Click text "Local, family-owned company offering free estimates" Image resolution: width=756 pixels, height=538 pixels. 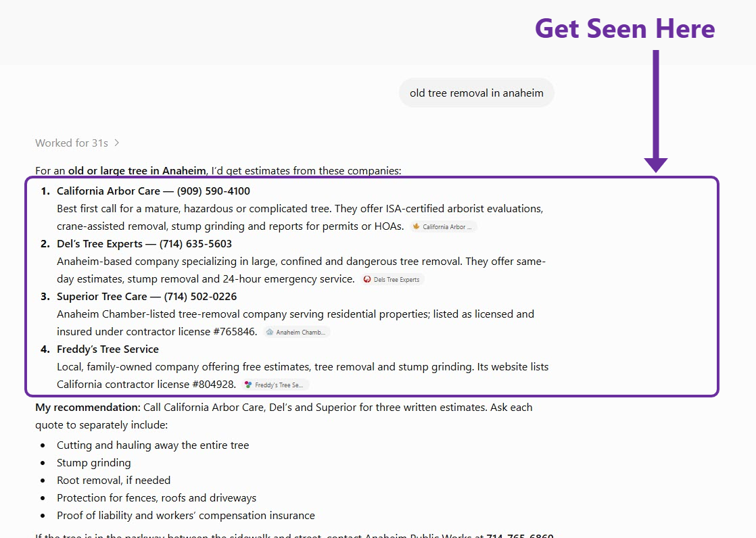(184, 367)
